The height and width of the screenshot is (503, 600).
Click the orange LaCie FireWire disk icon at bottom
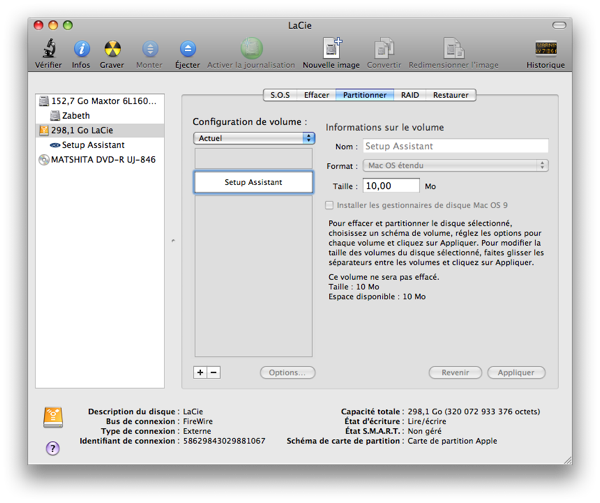[53, 417]
